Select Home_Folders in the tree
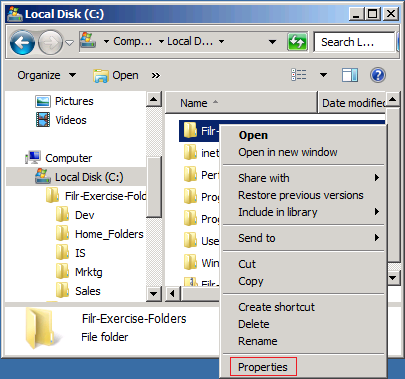This screenshot has width=405, height=379. 109,234
